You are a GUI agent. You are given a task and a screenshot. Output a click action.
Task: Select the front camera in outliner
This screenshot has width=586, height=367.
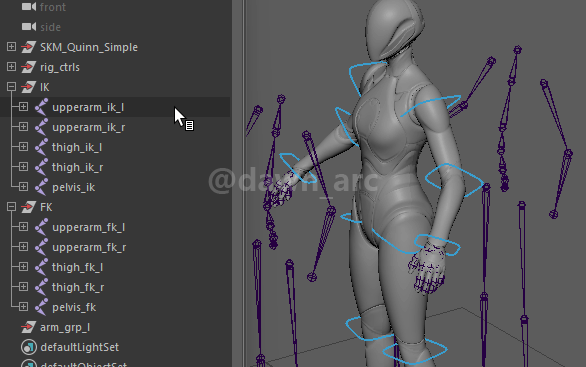[53, 7]
